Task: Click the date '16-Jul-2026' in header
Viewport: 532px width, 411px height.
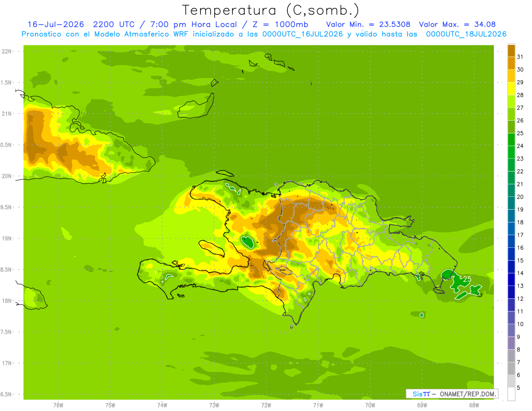Action: (x=55, y=24)
